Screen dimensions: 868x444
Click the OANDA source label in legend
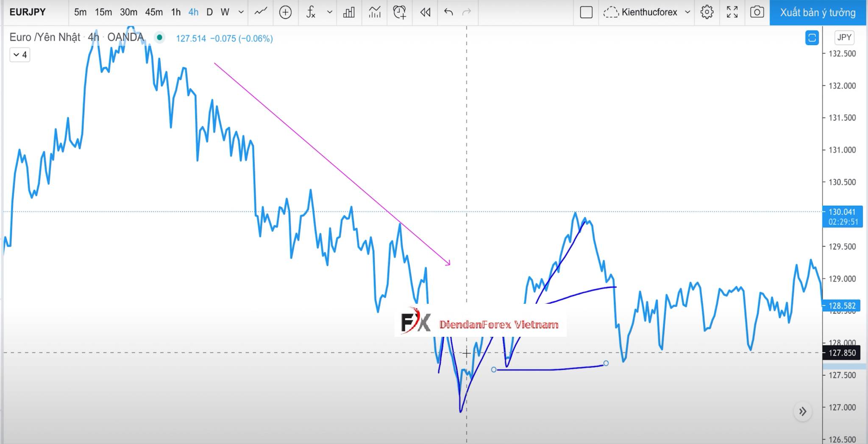125,37
